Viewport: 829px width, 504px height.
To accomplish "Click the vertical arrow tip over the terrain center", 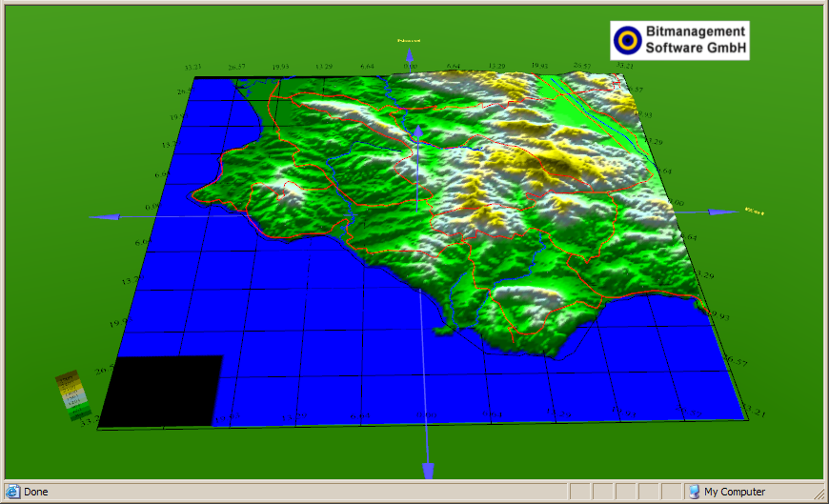I will tap(418, 132).
